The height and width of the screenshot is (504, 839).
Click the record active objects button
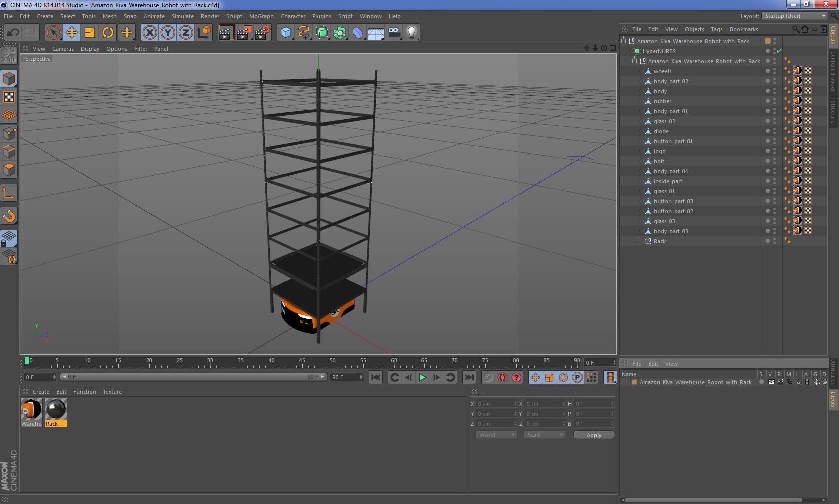pyautogui.click(x=488, y=377)
